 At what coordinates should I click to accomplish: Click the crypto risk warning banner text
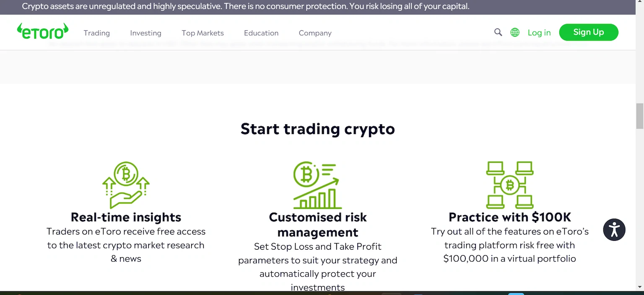245,7
